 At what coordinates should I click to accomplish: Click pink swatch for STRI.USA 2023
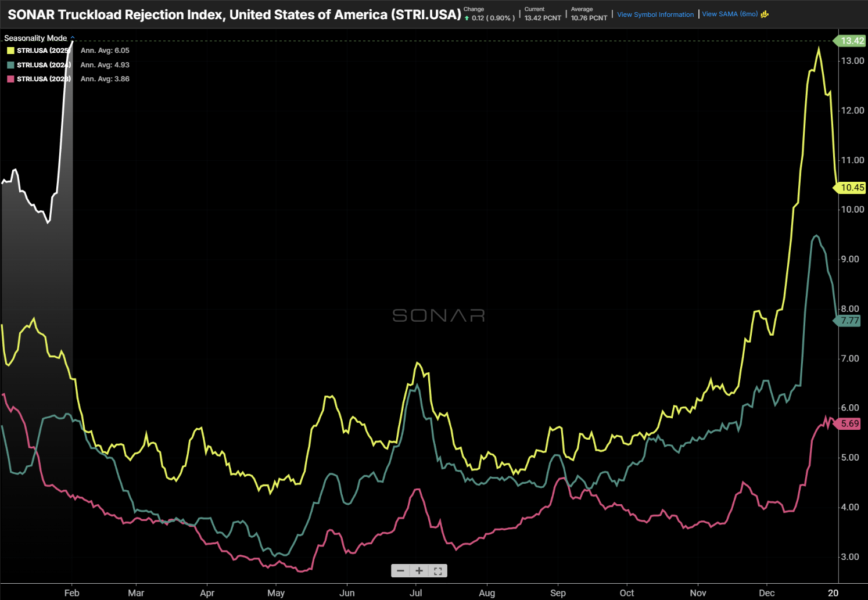pos(10,79)
